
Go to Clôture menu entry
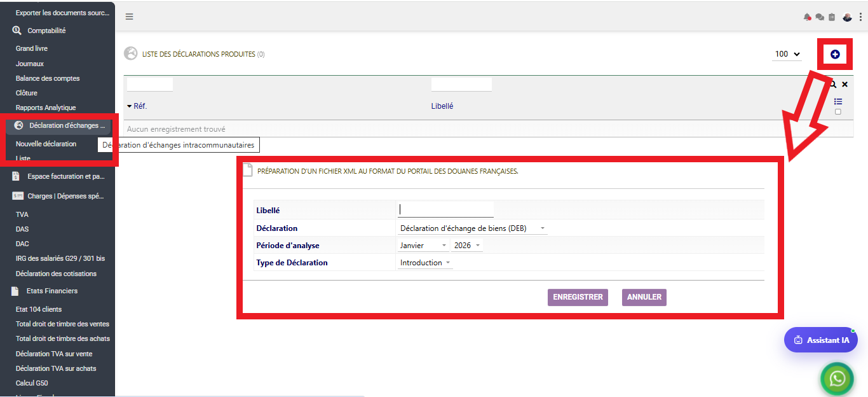pos(27,93)
